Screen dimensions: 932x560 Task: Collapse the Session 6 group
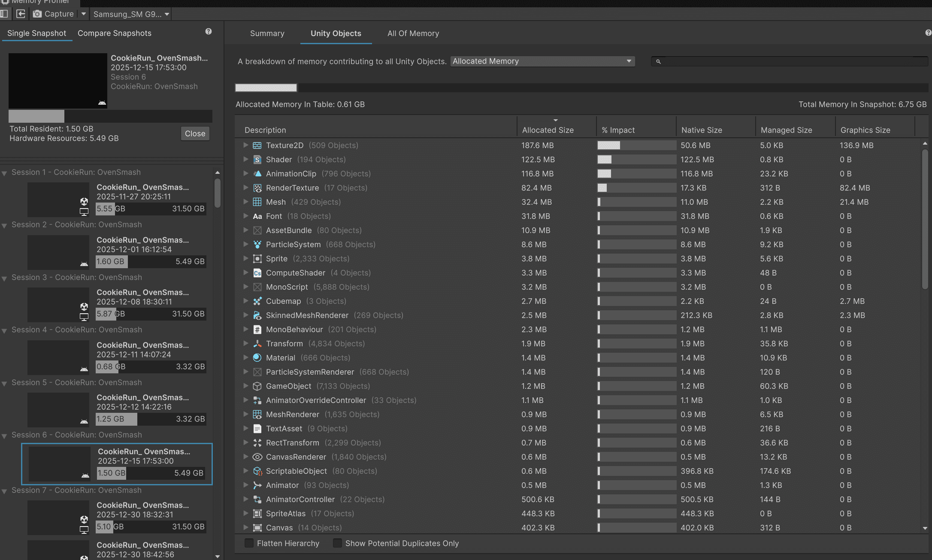tap(4, 436)
